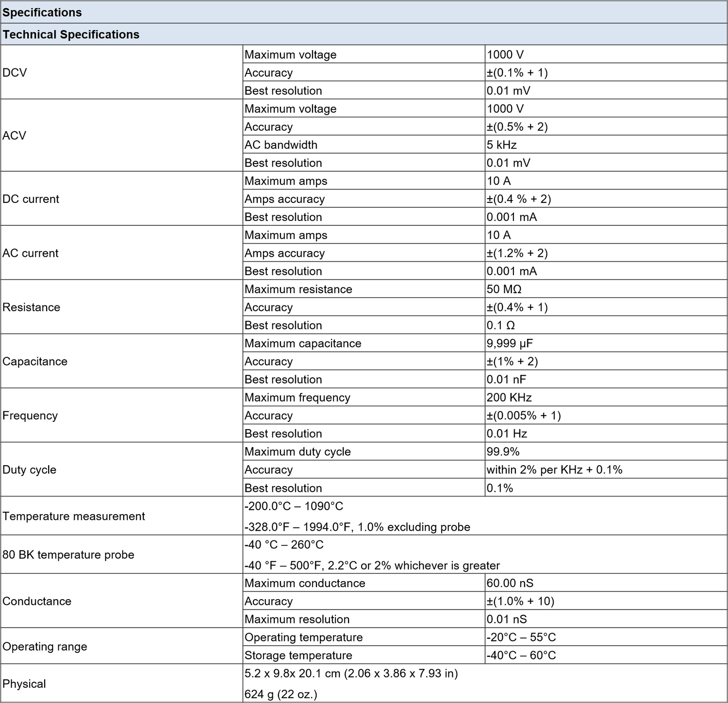The image size is (728, 703).
Task: Click the DCV best resolution value "0.01 mV"
Action: [x=509, y=91]
